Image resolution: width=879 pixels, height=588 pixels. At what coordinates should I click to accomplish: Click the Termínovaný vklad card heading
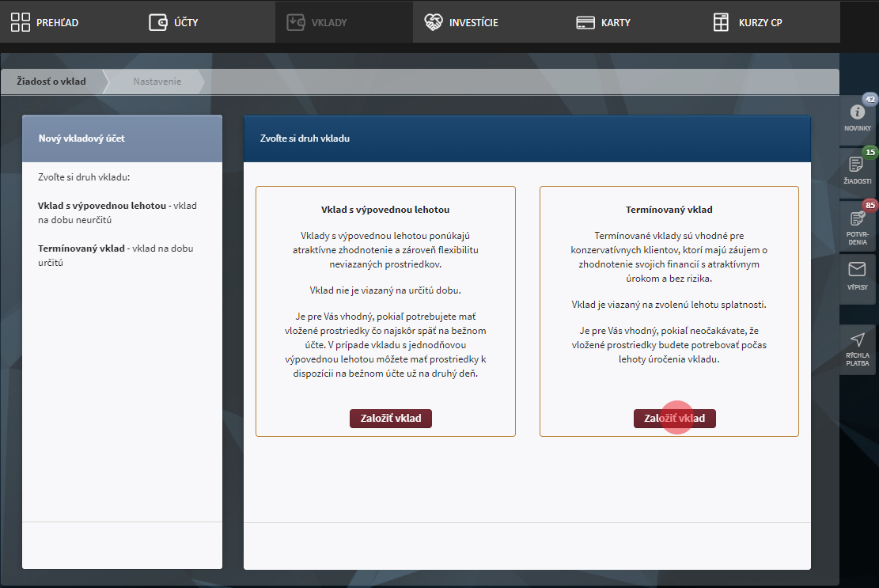(x=669, y=210)
